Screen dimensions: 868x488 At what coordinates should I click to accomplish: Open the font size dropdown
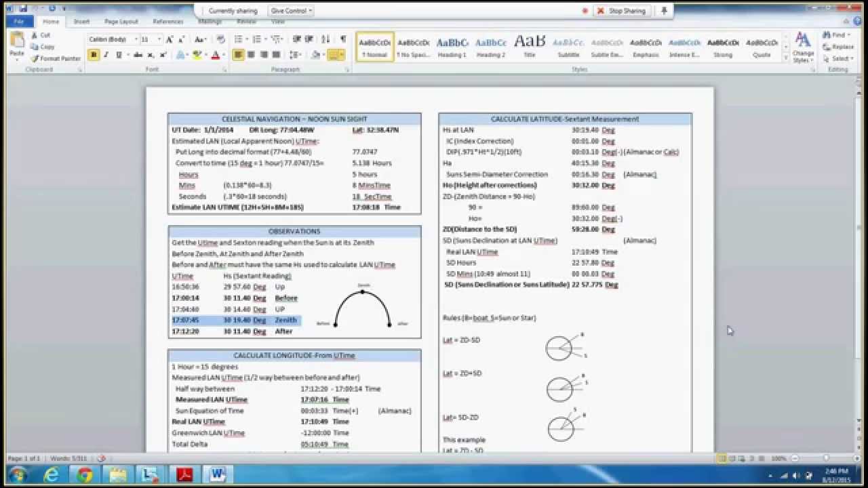click(159, 39)
